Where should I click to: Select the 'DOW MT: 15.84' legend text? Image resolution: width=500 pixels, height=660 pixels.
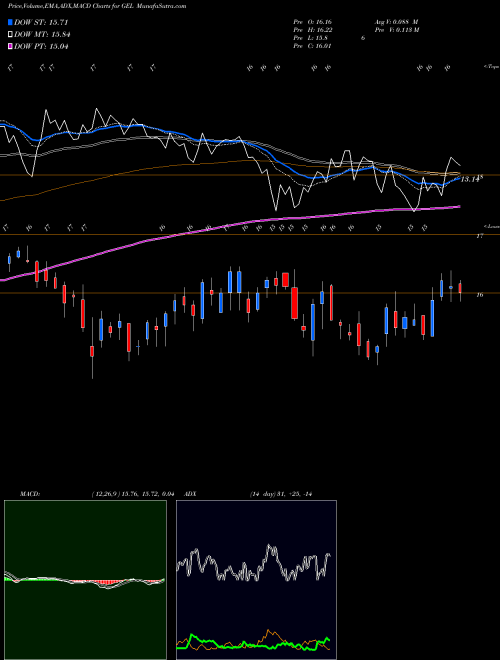click(42, 35)
